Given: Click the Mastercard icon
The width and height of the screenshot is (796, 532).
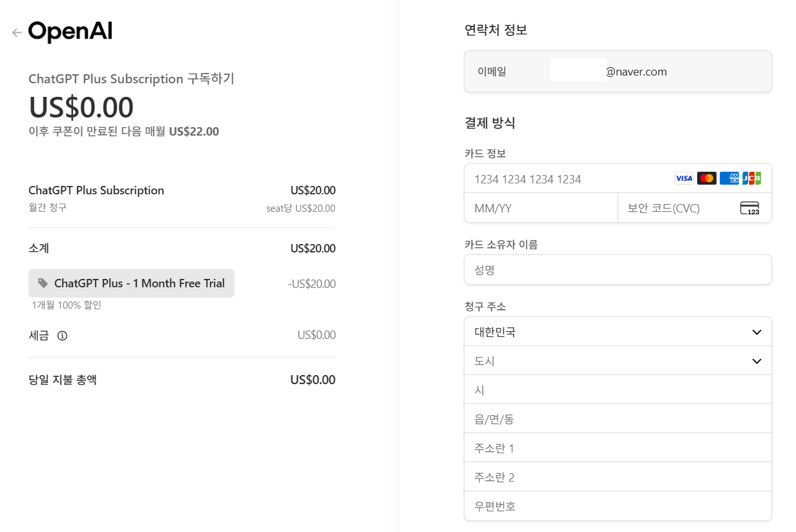Looking at the screenshot, I should click(707, 178).
